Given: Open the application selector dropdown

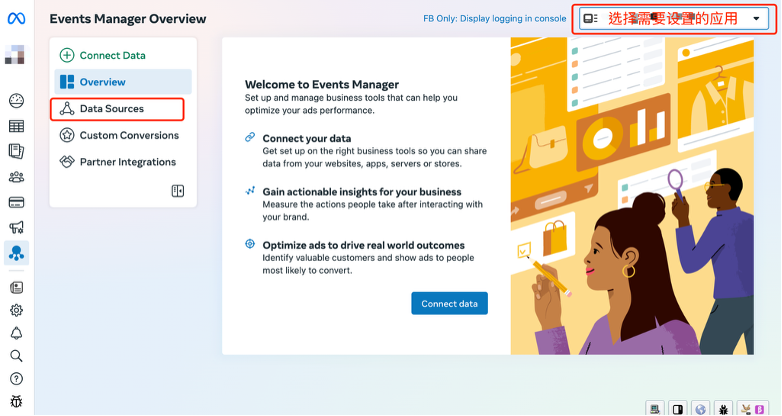Looking at the screenshot, I should (x=674, y=18).
